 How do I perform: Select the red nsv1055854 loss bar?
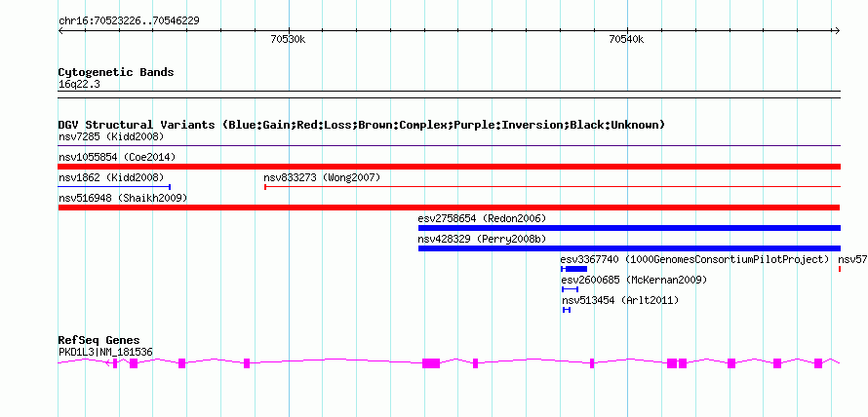449,167
